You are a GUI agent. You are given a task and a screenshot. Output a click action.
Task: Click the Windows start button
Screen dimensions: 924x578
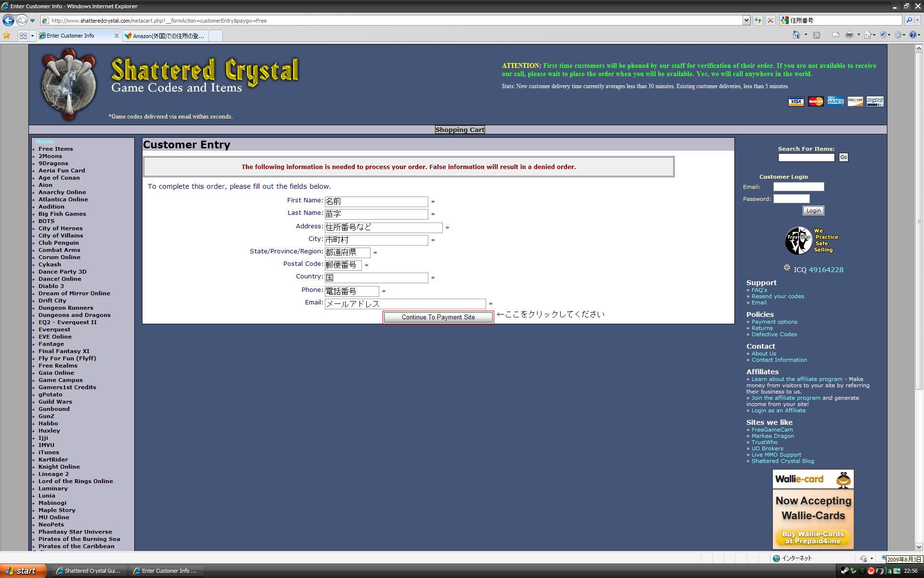pyautogui.click(x=23, y=571)
